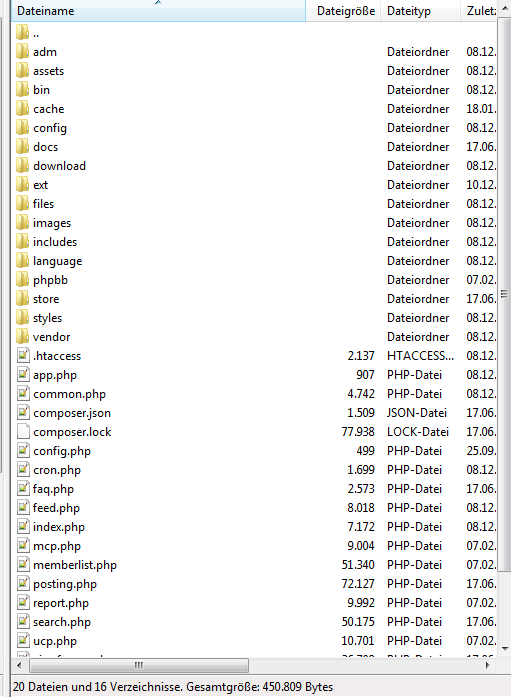This screenshot has height=697, width=511.
Task: Click the cache folder icon
Action: pyautogui.click(x=22, y=109)
